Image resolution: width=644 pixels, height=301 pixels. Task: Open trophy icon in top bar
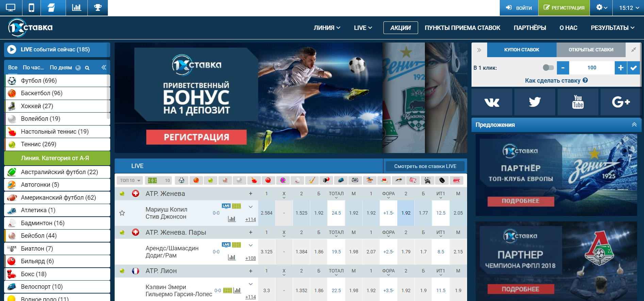(x=98, y=7)
